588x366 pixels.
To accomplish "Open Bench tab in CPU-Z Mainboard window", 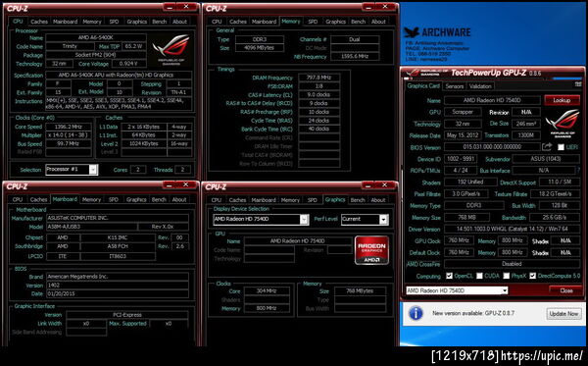I will (x=159, y=199).
